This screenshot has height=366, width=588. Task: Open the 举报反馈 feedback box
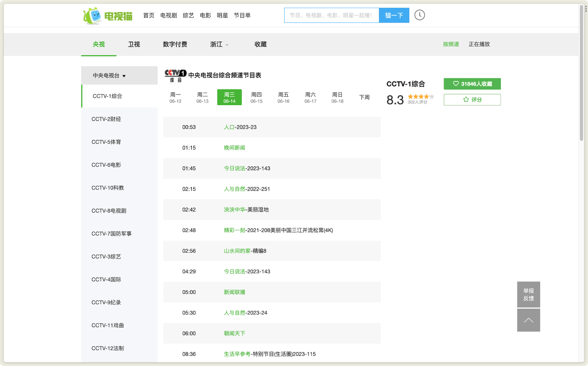point(528,294)
